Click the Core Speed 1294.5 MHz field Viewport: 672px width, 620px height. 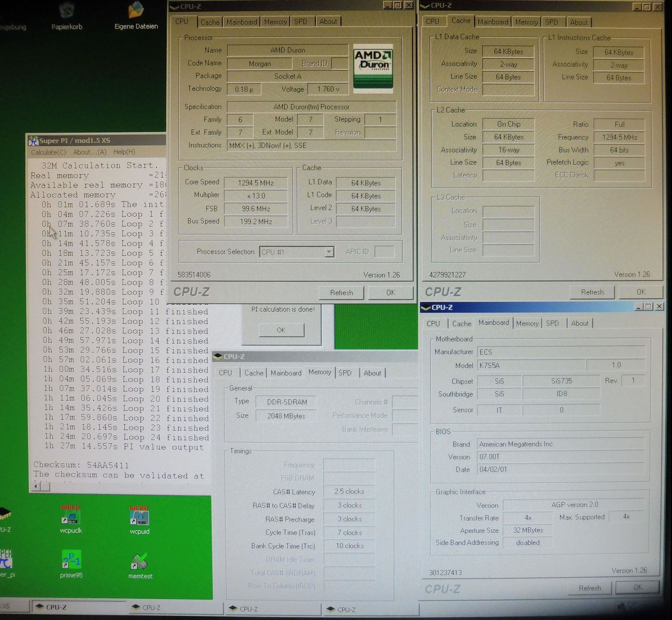click(256, 183)
